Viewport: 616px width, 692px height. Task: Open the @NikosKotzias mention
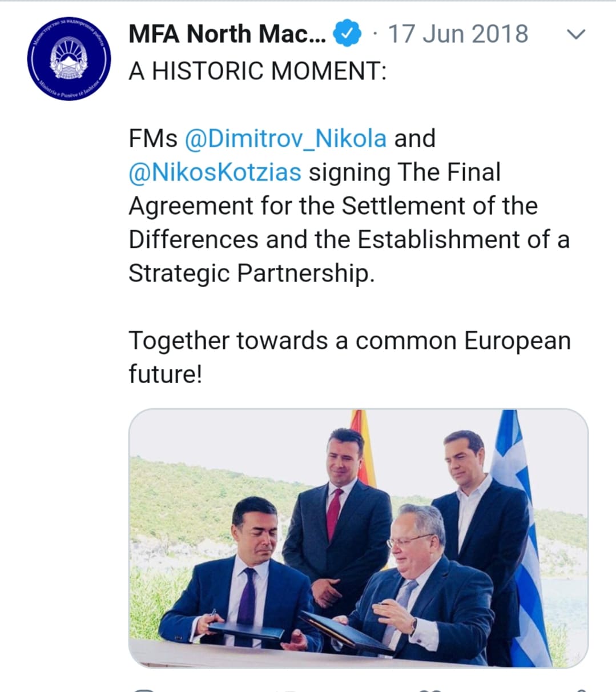[215, 172]
